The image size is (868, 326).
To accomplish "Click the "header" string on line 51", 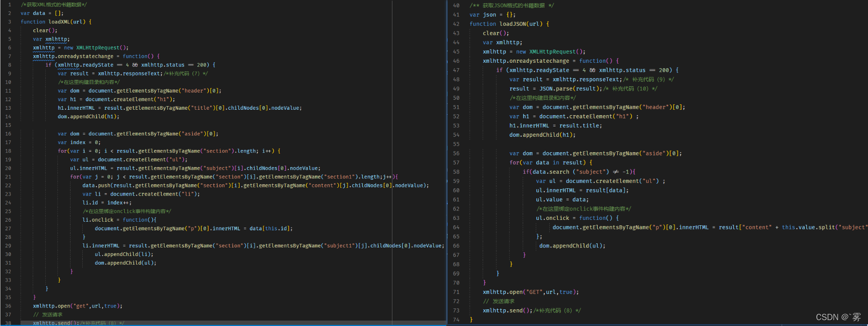I will 656,107.
